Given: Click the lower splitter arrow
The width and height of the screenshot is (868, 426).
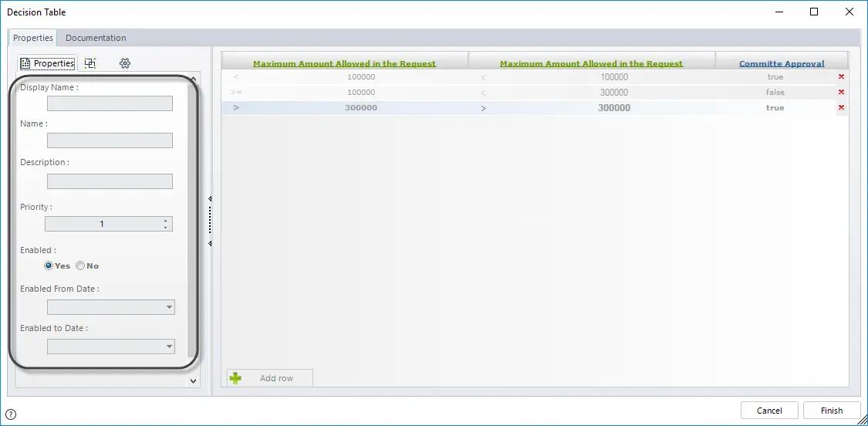Looking at the screenshot, I should (210, 243).
